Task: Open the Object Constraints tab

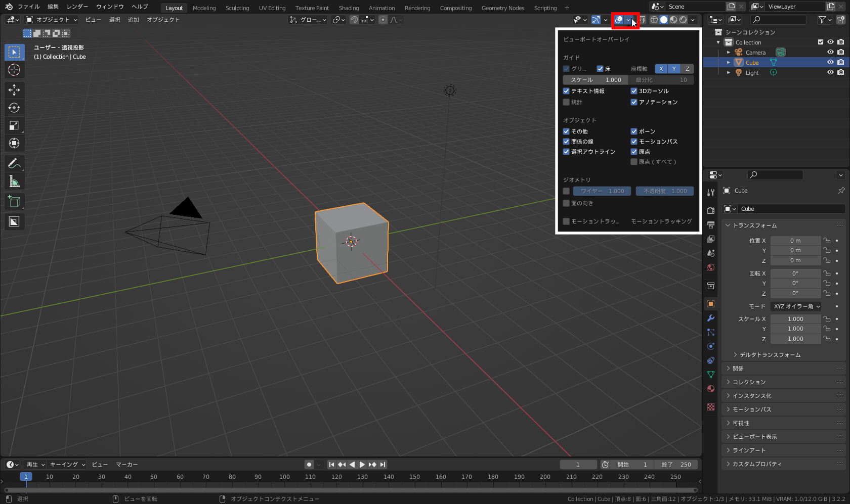Action: pos(711,360)
